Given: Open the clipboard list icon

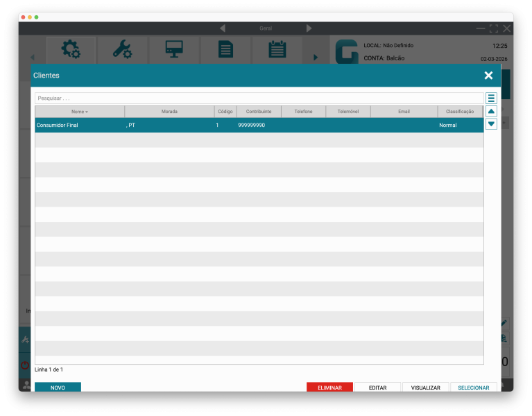Looking at the screenshot, I should point(277,50).
